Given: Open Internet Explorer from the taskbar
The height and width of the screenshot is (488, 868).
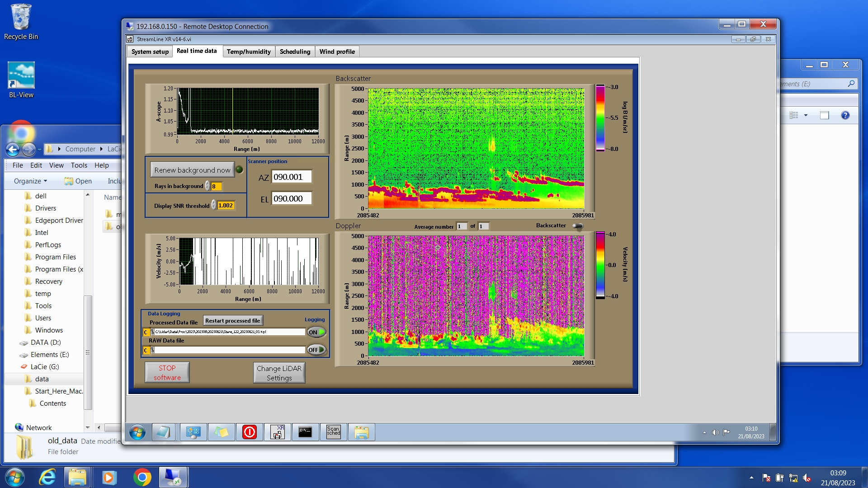Looking at the screenshot, I should point(47,477).
